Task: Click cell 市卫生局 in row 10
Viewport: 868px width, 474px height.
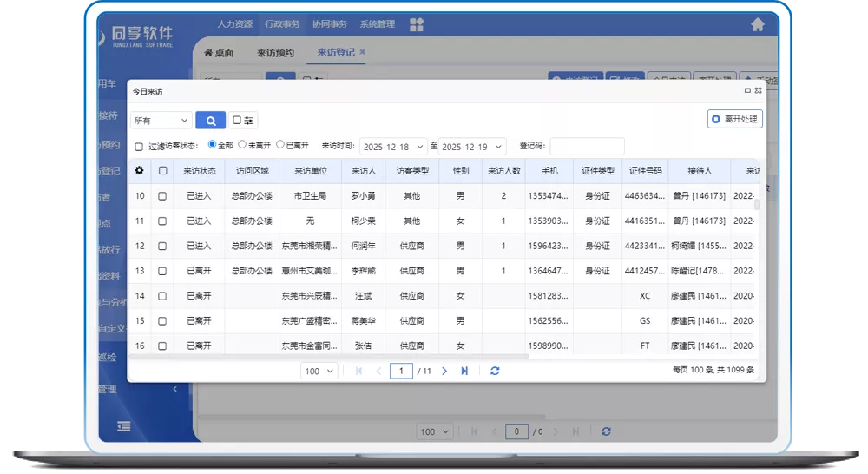Action: point(310,196)
